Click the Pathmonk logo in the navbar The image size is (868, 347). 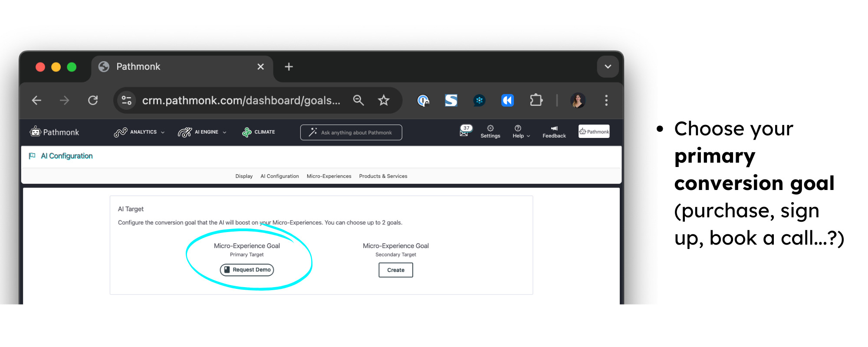click(x=54, y=132)
